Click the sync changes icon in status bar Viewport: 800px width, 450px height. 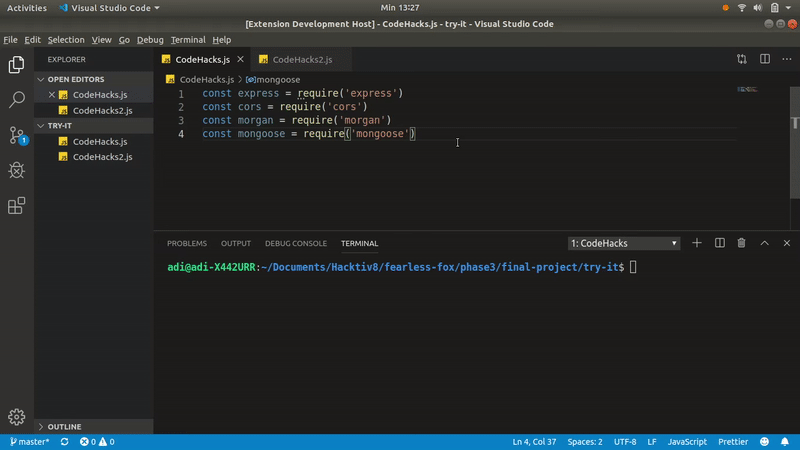point(64,442)
